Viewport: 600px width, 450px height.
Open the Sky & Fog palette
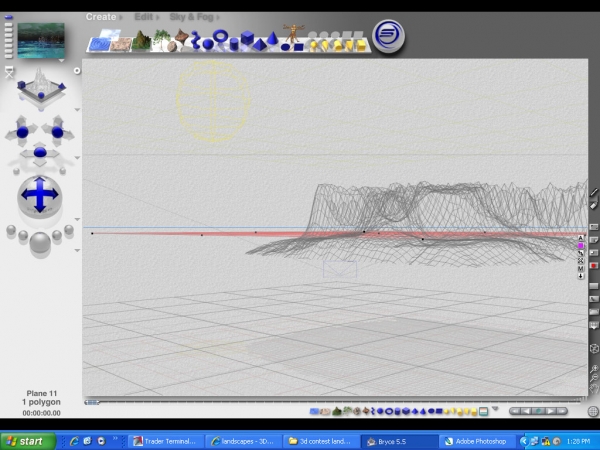click(191, 17)
